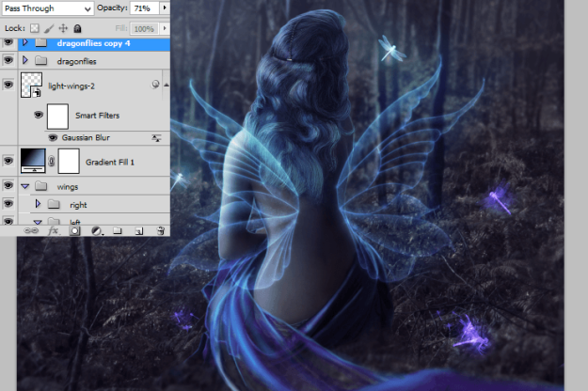Hide the wings group

coord(8,185)
